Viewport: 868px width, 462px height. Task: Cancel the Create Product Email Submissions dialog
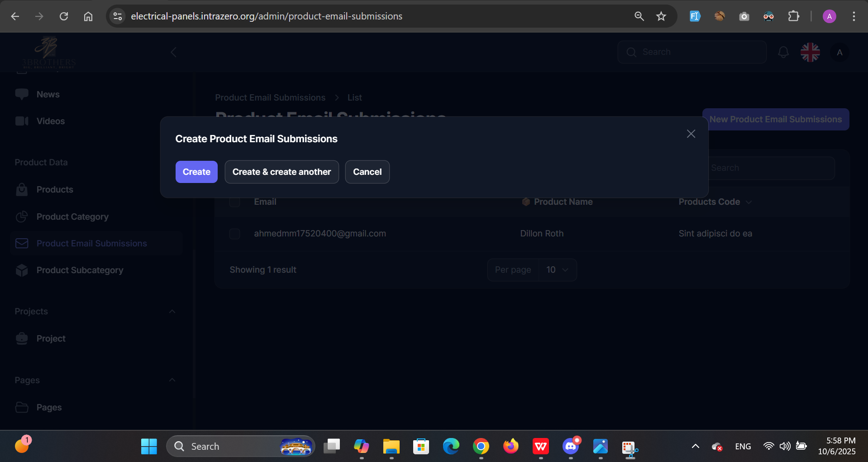tap(367, 172)
